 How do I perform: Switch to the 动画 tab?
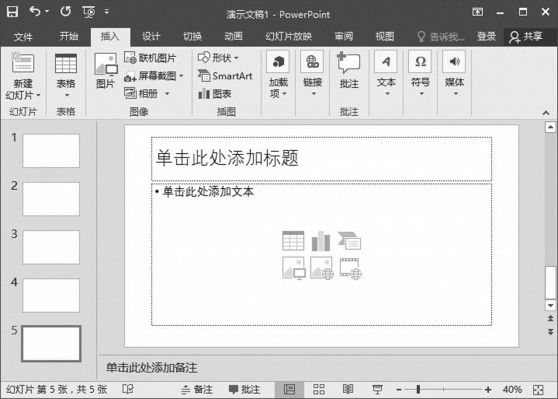[233, 36]
